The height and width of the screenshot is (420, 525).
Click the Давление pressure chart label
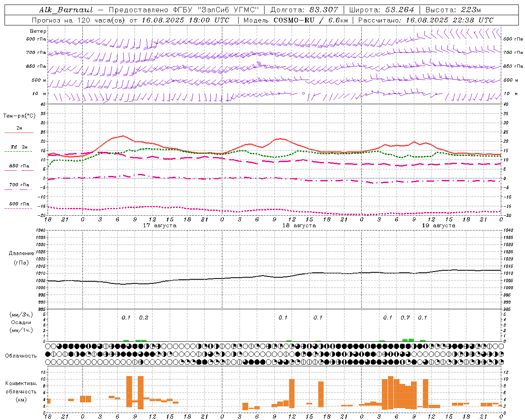(x=21, y=253)
